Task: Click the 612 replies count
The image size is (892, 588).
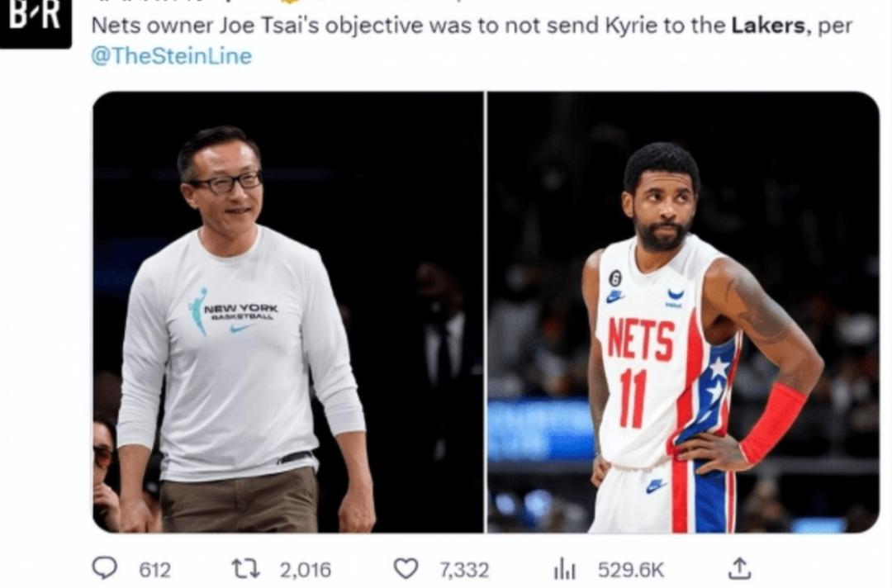Action: (154, 569)
